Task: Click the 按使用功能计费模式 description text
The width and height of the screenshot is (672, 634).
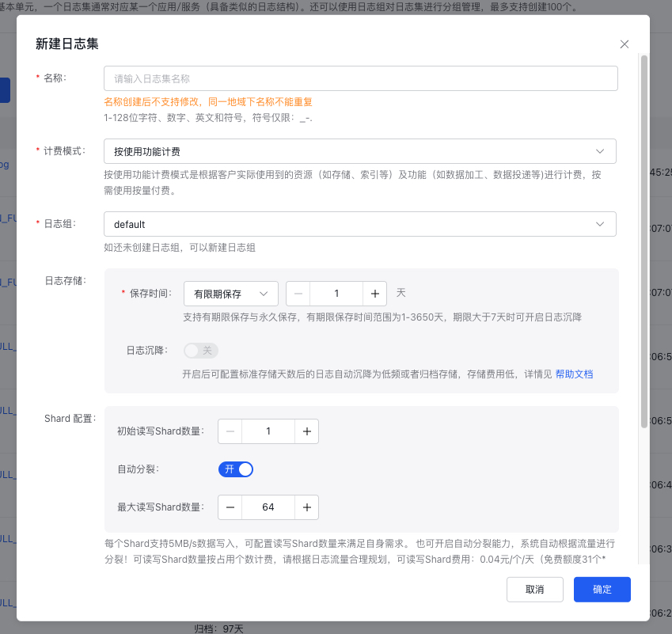Action: point(352,183)
